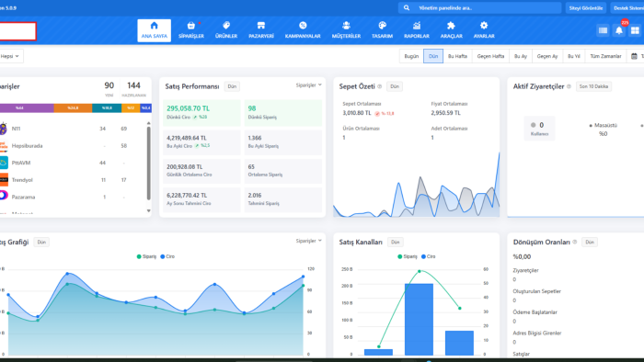Click the search magnifier icon

pos(407,7)
